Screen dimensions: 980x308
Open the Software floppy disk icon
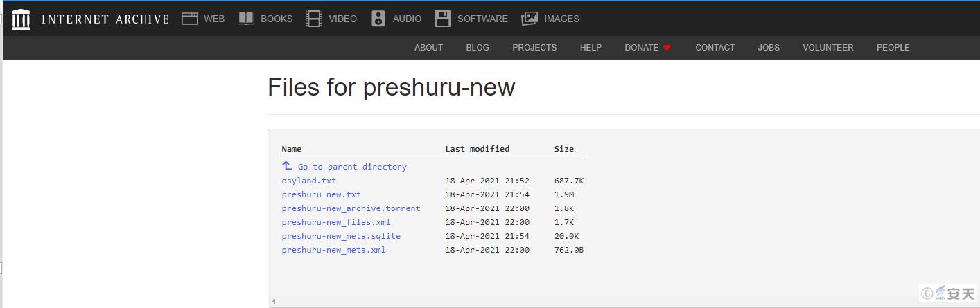[443, 19]
